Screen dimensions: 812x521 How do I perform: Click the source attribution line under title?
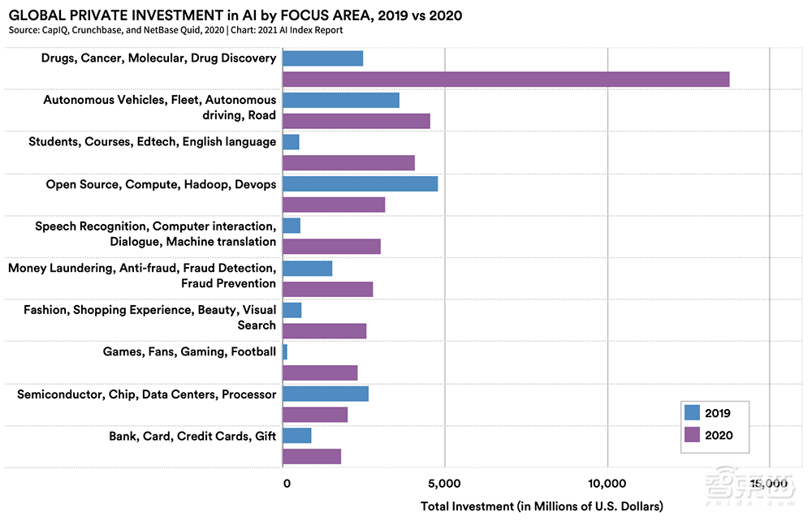click(x=175, y=31)
